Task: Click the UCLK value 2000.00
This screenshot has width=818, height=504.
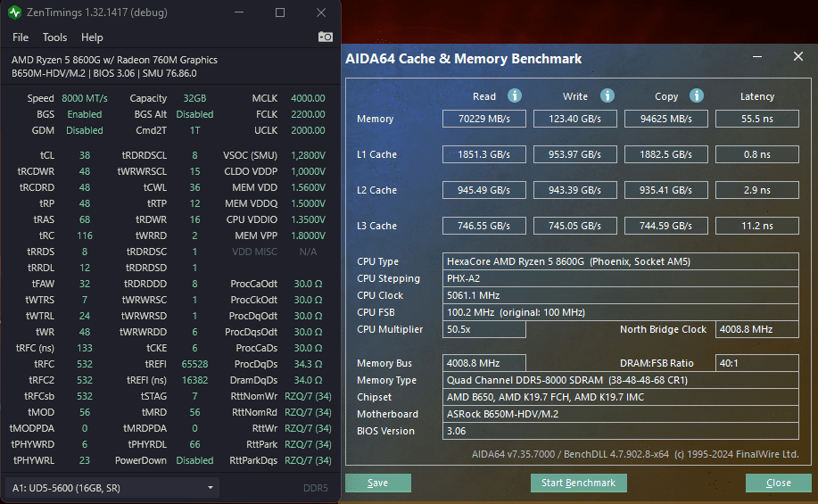Action: 308,130
